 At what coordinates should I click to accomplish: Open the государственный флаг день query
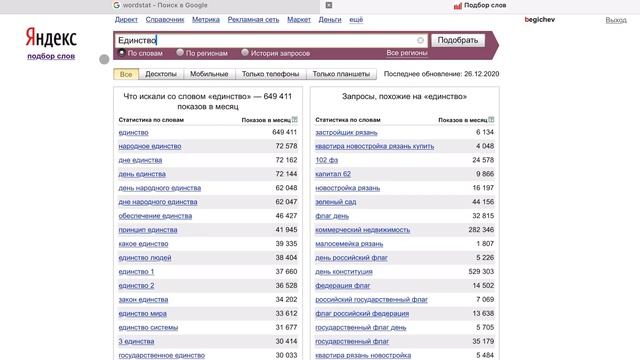360,327
